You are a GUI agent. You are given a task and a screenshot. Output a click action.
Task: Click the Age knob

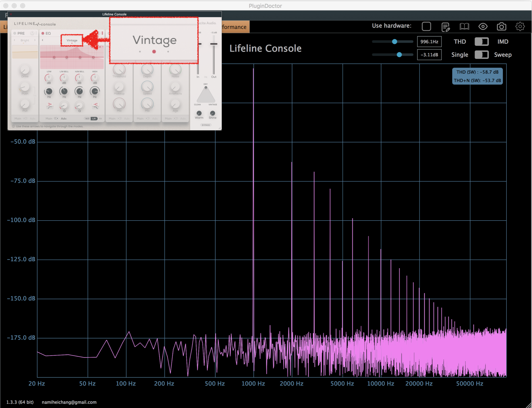click(x=175, y=104)
